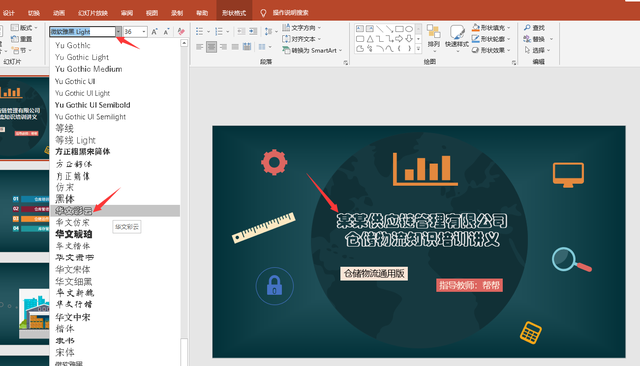
Task: Click the decrease font size icon
Action: [167, 32]
